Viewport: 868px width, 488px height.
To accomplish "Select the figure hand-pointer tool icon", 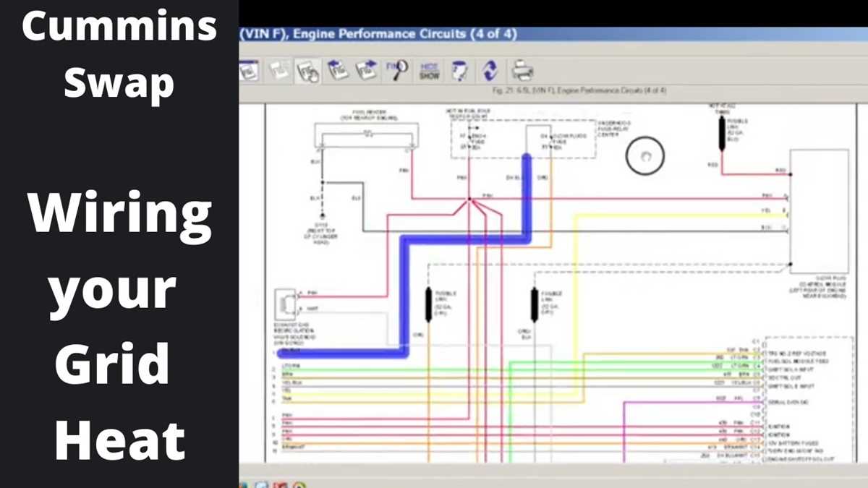I will (x=307, y=70).
